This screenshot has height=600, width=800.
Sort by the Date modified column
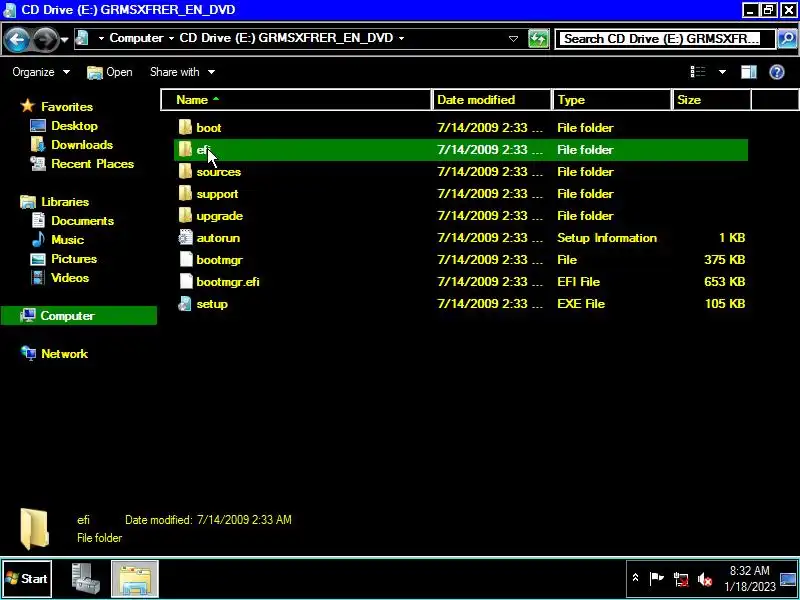tap(492, 99)
